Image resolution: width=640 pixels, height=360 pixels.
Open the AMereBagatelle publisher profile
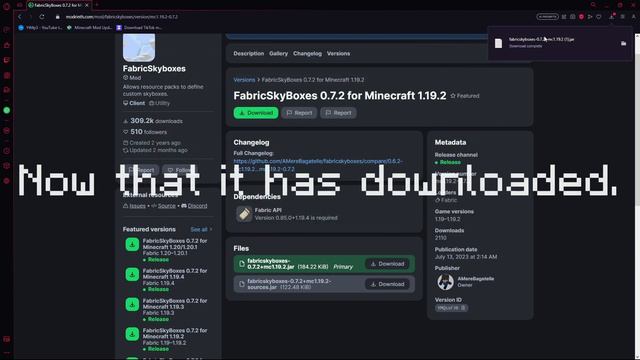(x=476, y=279)
